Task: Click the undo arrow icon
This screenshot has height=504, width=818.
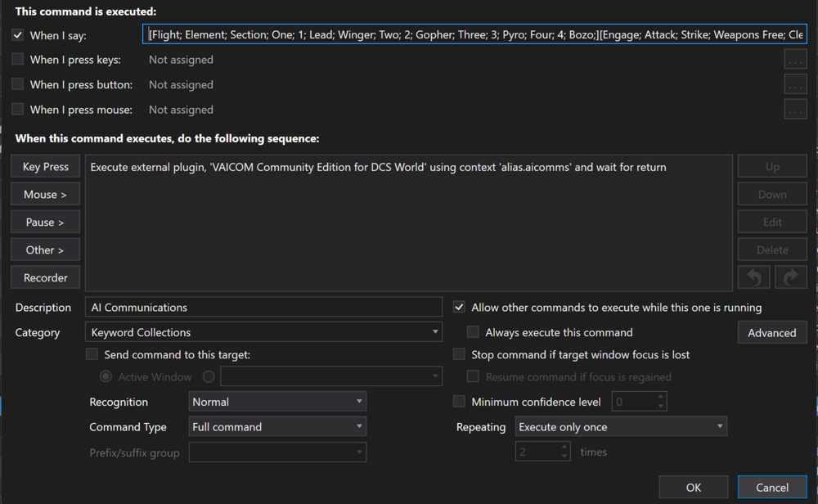Action: click(x=754, y=277)
